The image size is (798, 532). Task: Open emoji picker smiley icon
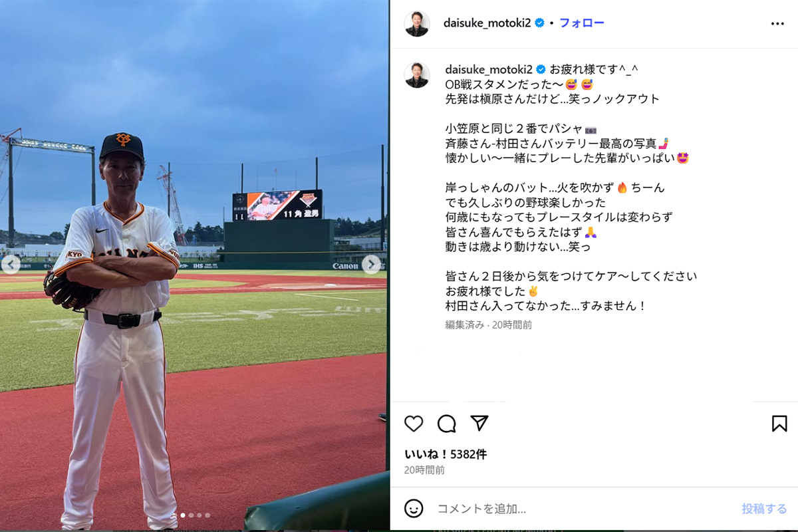[x=414, y=509]
